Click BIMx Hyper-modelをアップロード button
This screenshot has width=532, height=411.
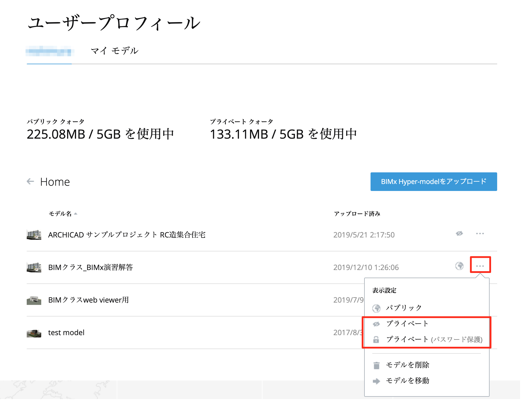click(x=434, y=182)
